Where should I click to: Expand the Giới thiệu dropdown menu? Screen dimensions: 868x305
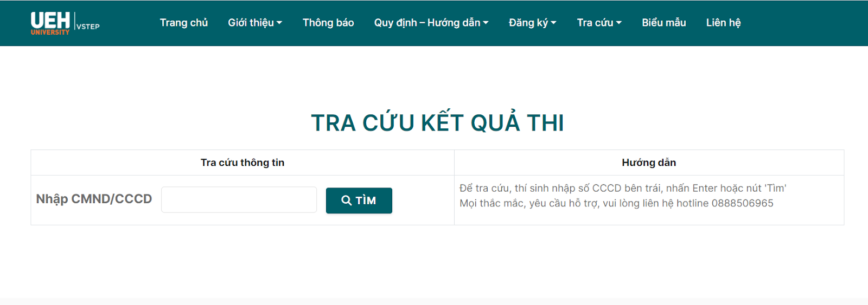point(255,23)
